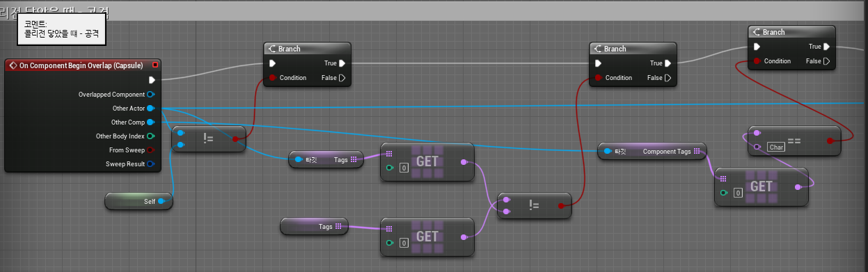The width and height of the screenshot is (868, 272).
Task: Click the Other Body Index output pin
Action: point(150,136)
